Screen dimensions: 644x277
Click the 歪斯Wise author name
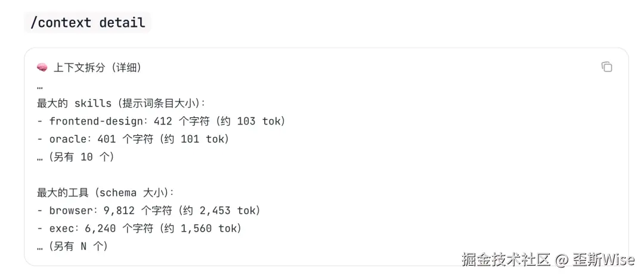604,260
